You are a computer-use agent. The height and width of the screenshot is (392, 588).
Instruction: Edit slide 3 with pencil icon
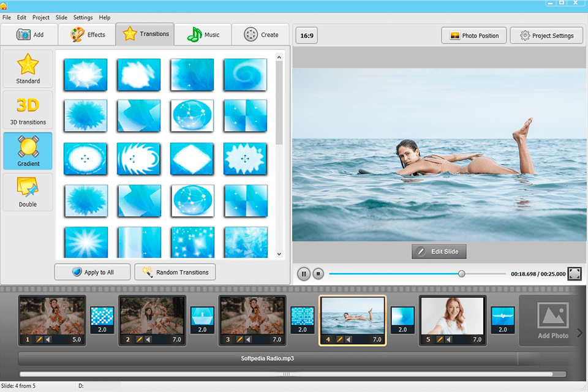pos(239,339)
